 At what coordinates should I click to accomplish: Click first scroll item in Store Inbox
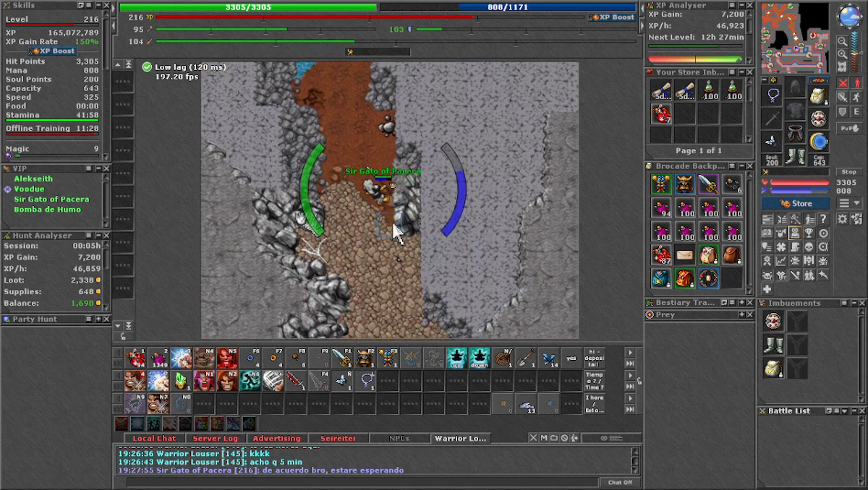tap(661, 91)
